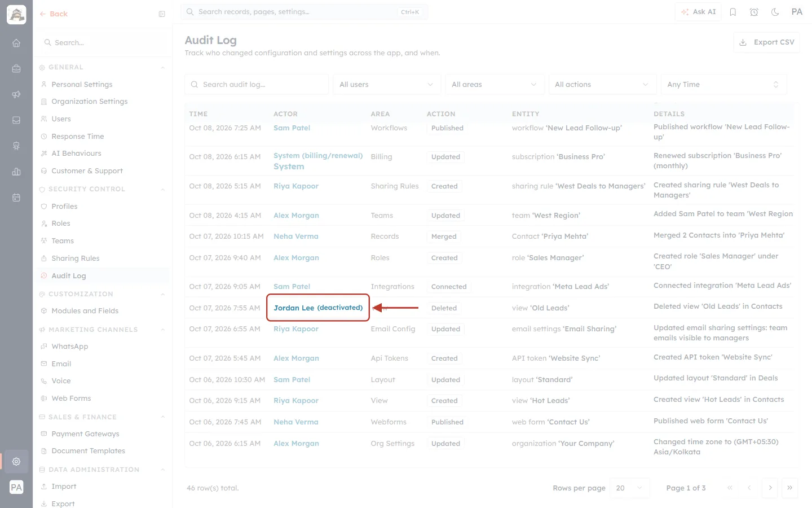The width and height of the screenshot is (812, 508).
Task: Click the Ask AI button
Action: point(698,12)
